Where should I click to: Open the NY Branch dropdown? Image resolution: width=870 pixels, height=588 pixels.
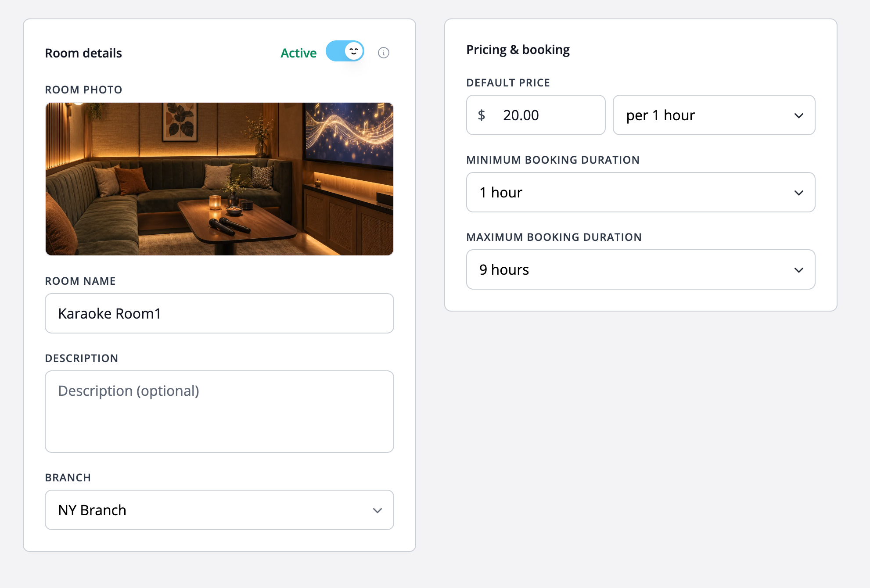pyautogui.click(x=219, y=510)
